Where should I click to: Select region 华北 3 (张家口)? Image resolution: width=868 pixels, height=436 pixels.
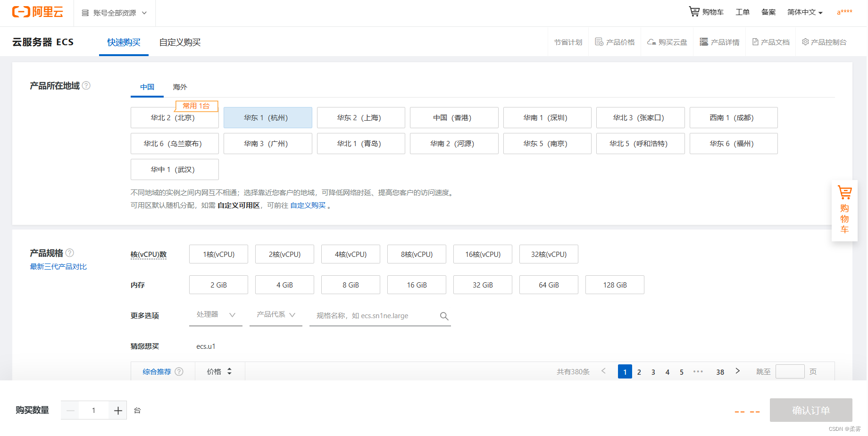coord(641,118)
